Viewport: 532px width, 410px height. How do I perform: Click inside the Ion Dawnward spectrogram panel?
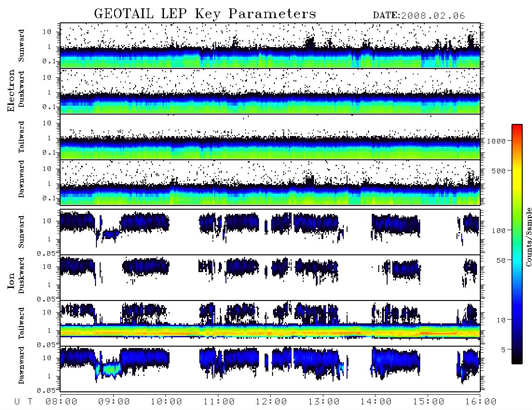(x=270, y=369)
